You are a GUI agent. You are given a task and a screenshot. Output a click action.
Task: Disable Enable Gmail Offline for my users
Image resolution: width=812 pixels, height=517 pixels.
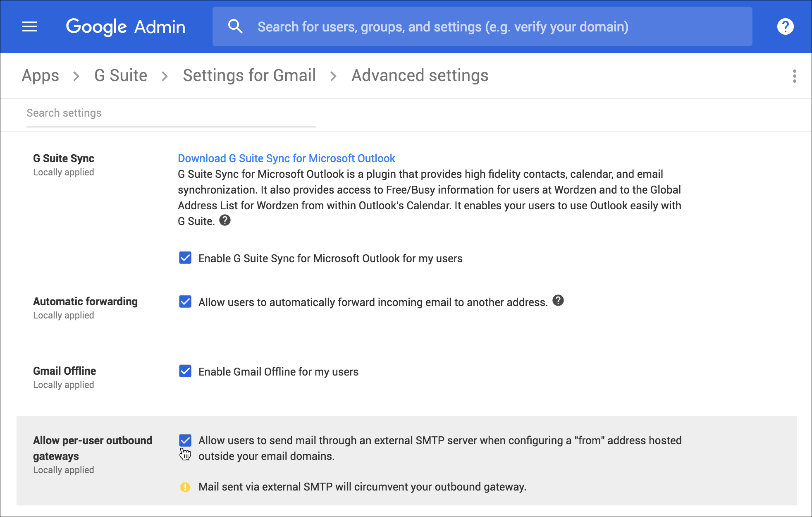[185, 371]
